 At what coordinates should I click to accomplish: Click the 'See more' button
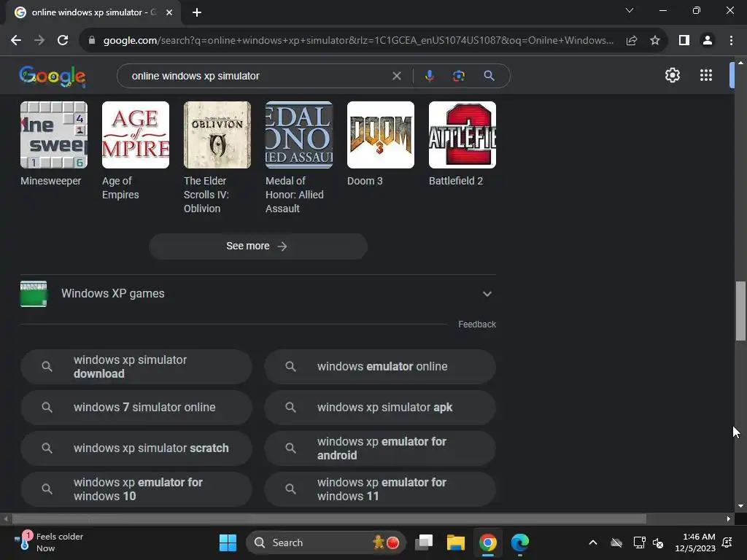click(258, 246)
